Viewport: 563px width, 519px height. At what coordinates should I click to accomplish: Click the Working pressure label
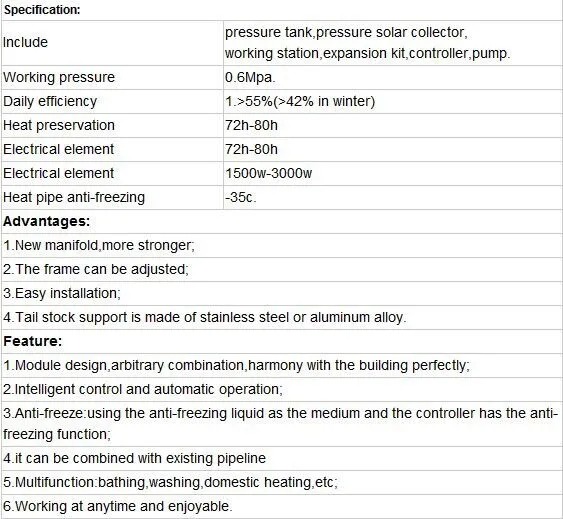tap(59, 77)
